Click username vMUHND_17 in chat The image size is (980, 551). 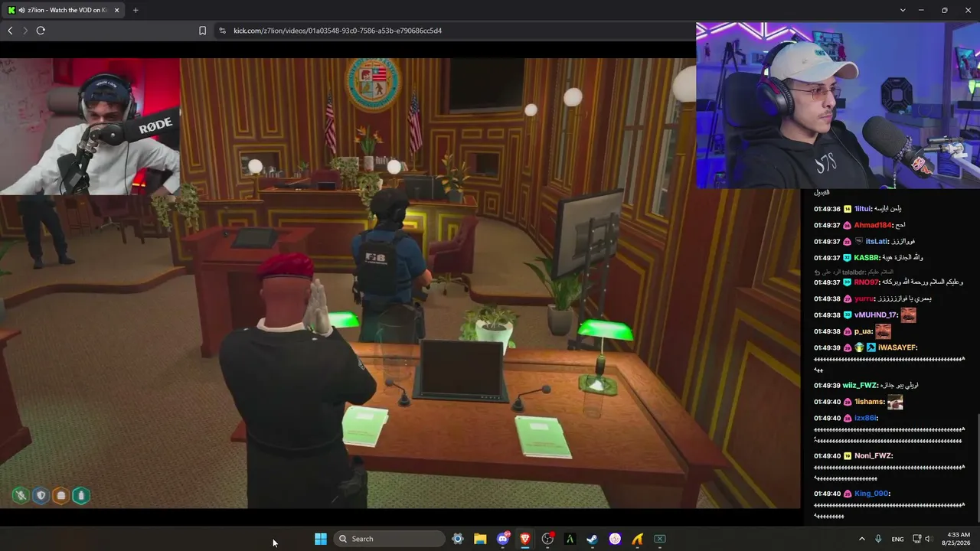click(x=876, y=315)
